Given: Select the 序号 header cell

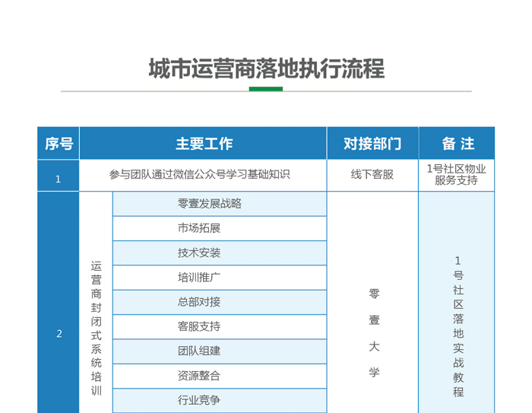Looking at the screenshot, I should (59, 143).
